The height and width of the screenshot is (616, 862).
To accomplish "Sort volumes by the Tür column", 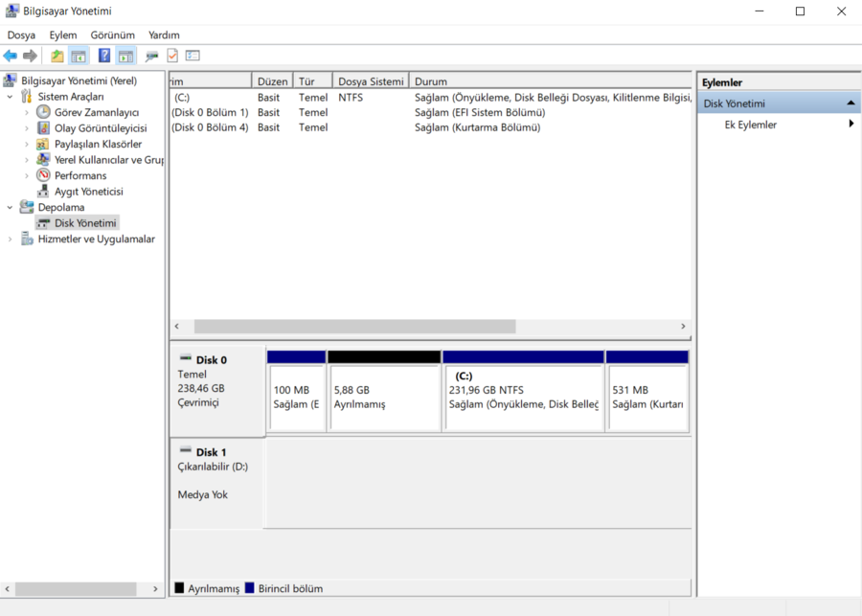I will (313, 80).
